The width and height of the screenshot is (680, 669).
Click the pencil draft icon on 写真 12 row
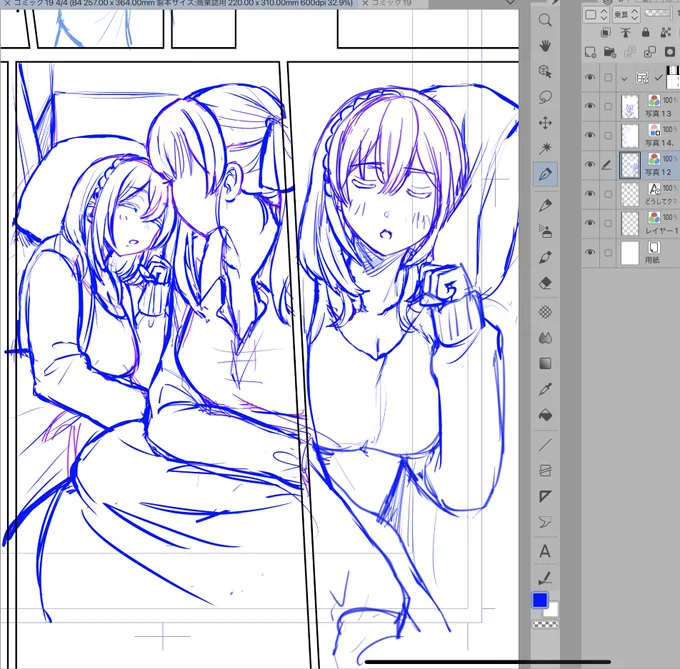[607, 165]
